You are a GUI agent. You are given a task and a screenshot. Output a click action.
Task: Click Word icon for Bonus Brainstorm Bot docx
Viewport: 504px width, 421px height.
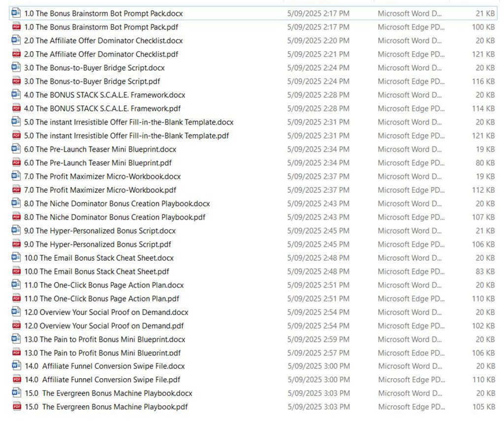pos(16,13)
